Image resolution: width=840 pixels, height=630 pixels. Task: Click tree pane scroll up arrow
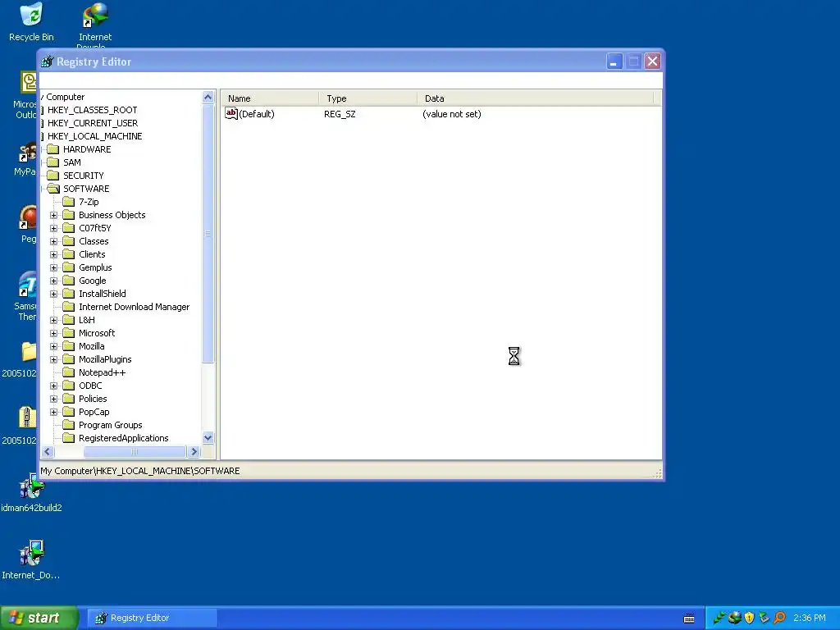[x=208, y=97]
